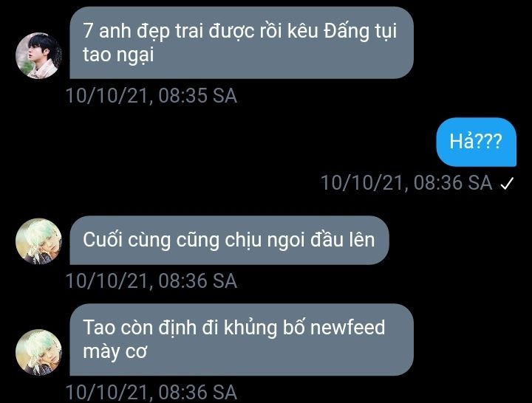This screenshot has height=403, width=532.
Task: Click the timestamp below the "Hả???" message
Action: click(406, 183)
